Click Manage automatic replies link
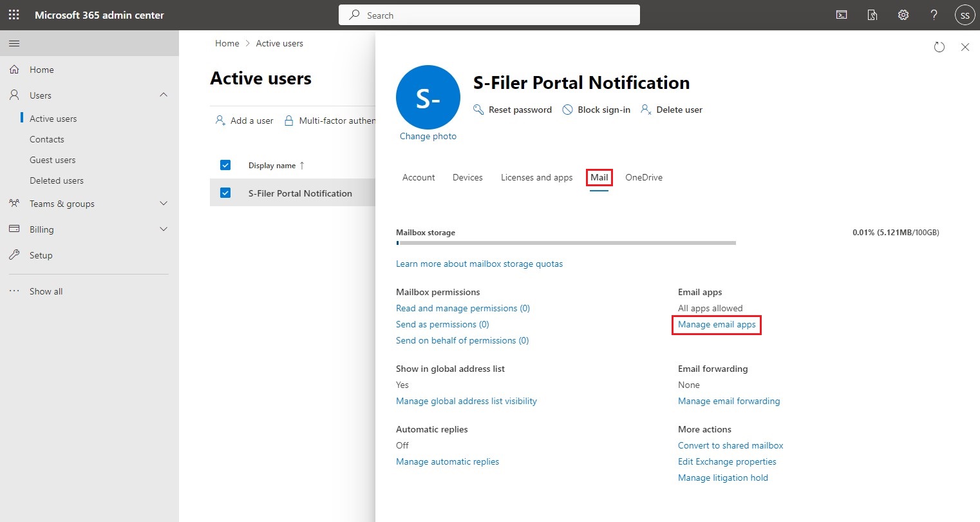 point(448,461)
